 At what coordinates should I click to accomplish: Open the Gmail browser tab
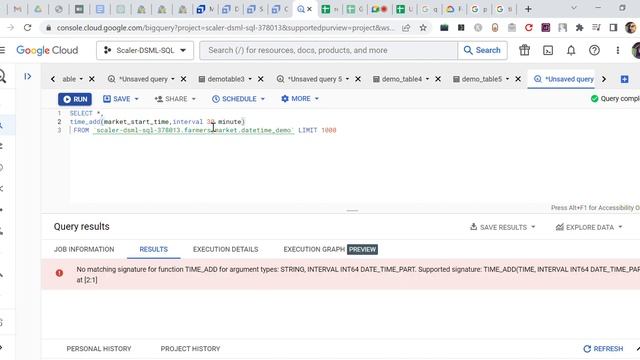tap(18, 9)
